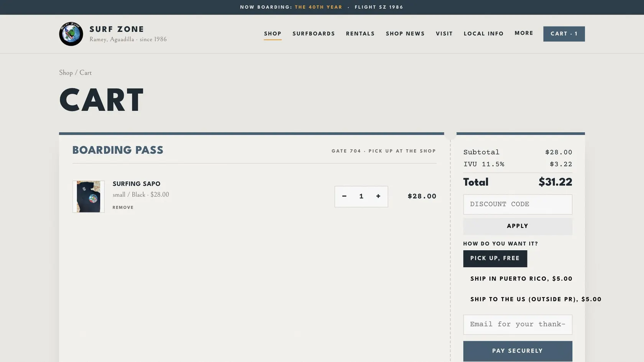This screenshot has height=362, width=644.
Task: Open the More navigation menu
Action: pyautogui.click(x=524, y=33)
